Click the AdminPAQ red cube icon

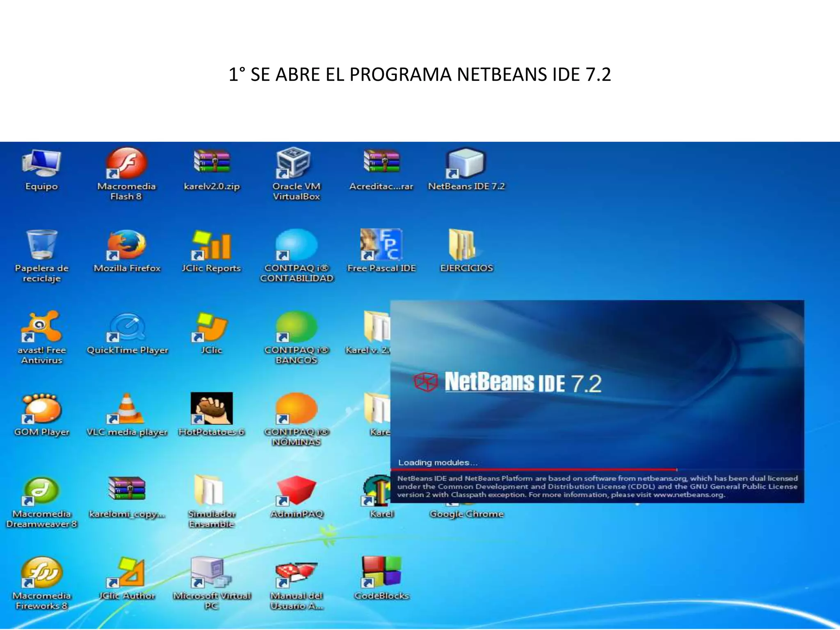pyautogui.click(x=296, y=491)
